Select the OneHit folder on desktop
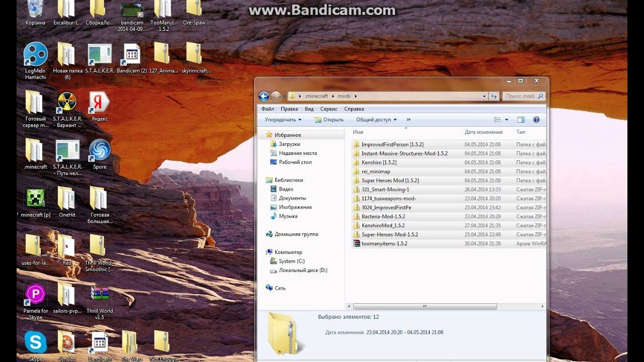 pyautogui.click(x=67, y=202)
